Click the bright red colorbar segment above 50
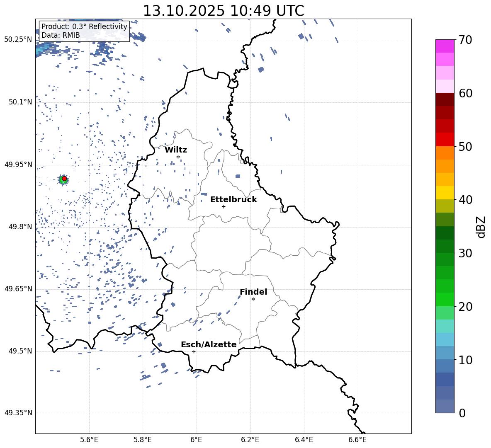Screen dimensions: 491x448 coord(445,140)
